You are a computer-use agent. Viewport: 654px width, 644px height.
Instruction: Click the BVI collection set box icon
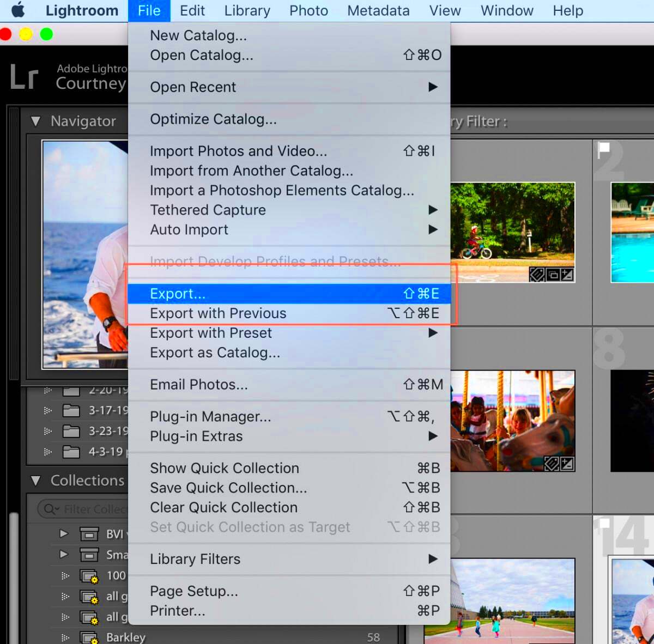[x=89, y=534]
